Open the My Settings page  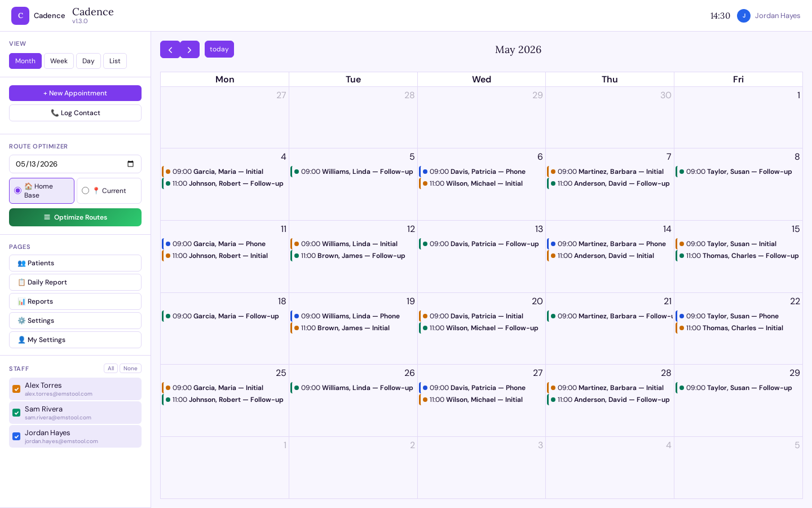[x=75, y=340]
